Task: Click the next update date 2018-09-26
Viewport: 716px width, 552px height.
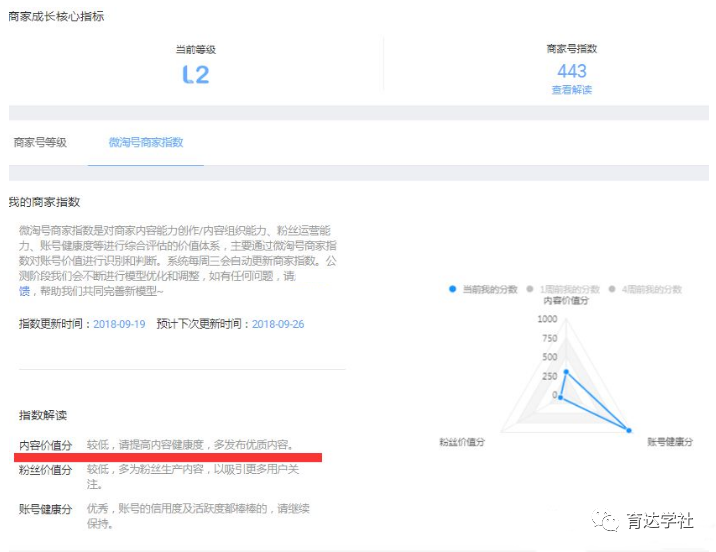Action: point(278,324)
